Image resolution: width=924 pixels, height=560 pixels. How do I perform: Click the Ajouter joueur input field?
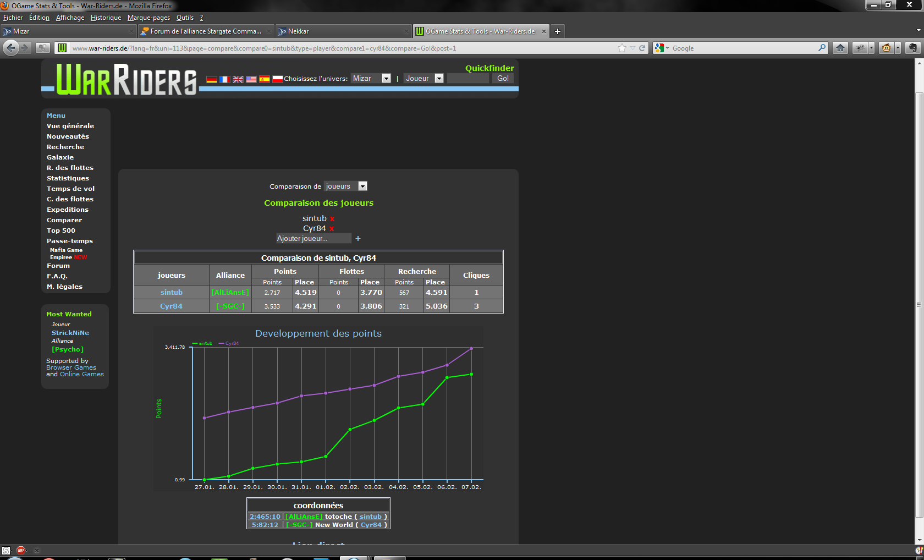coord(313,238)
